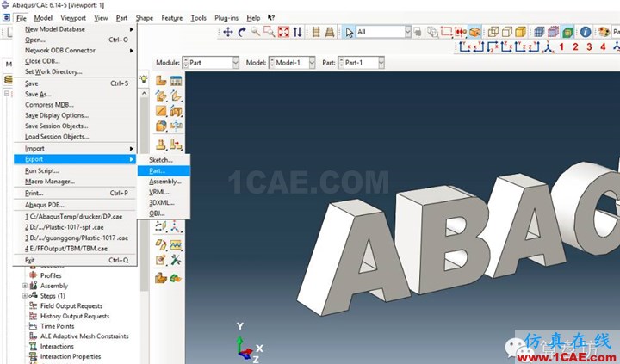
Task: Choose OBJ... in the Export submenu
Action: (x=164, y=213)
